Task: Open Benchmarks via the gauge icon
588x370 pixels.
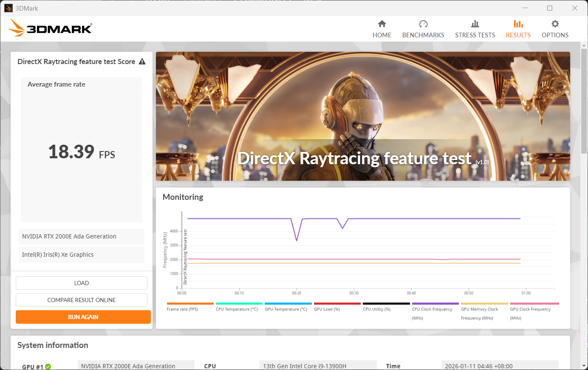Action: click(x=423, y=24)
